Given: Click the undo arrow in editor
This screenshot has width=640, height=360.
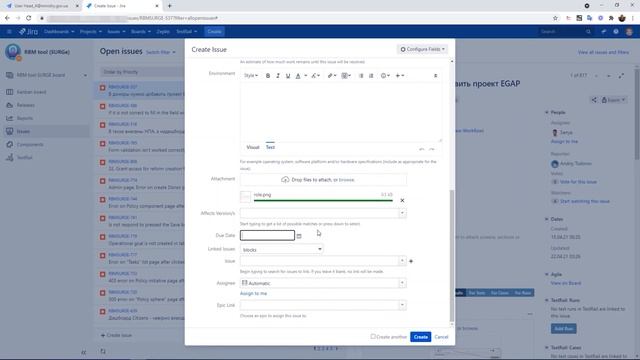Looking at the screenshot, I should coord(422,149).
